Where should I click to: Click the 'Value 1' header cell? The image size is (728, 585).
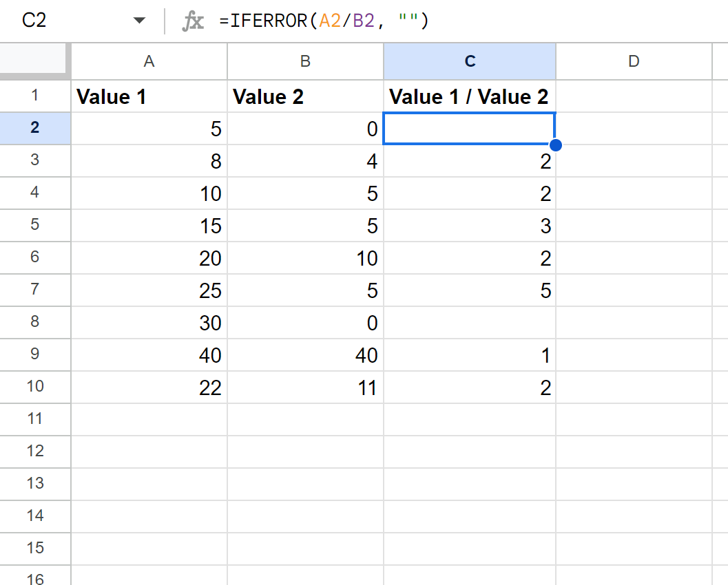click(149, 96)
